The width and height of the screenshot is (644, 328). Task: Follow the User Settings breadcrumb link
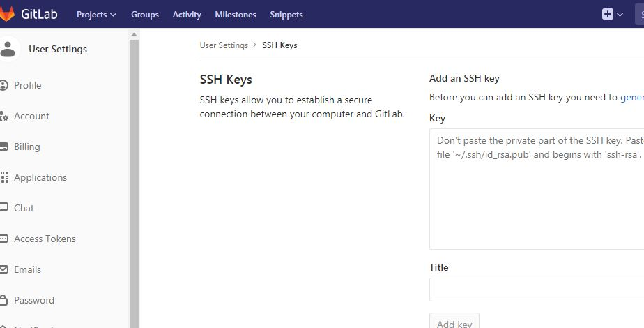pyautogui.click(x=224, y=45)
